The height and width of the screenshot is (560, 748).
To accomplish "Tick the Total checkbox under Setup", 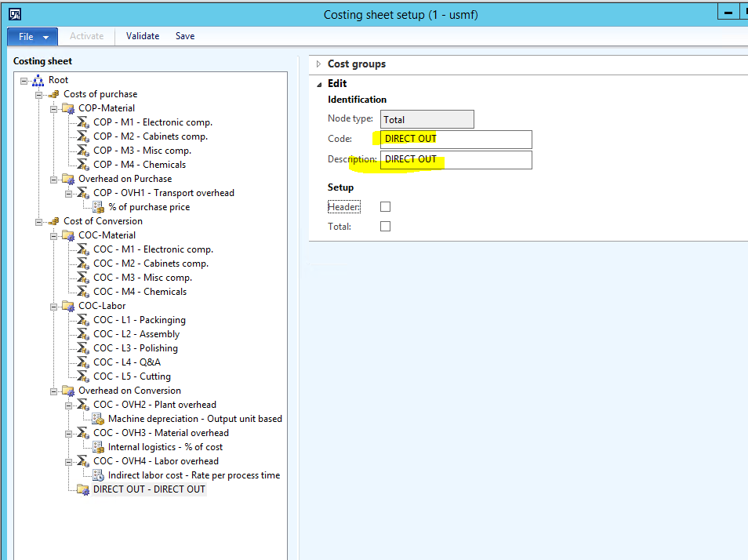I will [385, 227].
